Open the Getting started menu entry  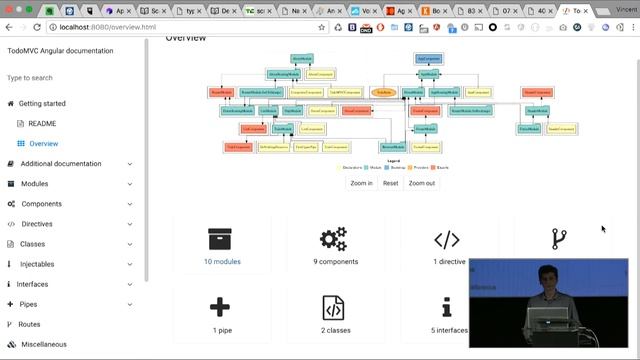click(x=42, y=104)
